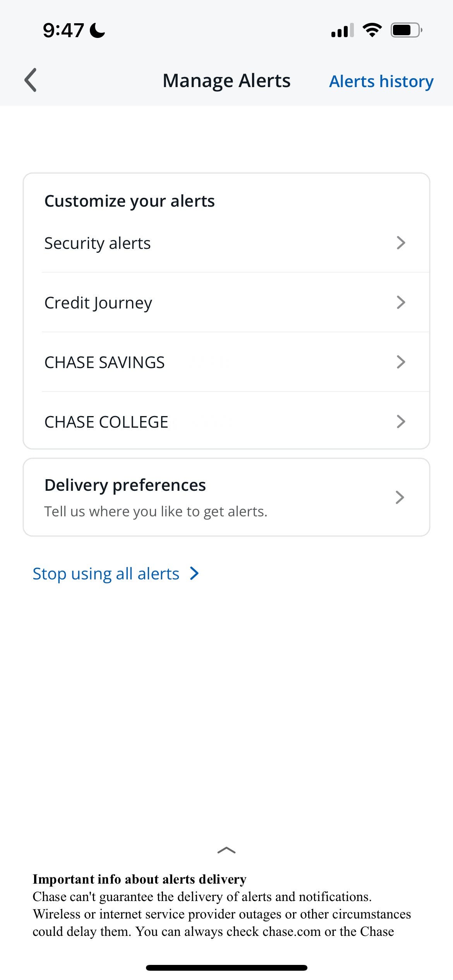Screen dimensions: 453x980
Task: Tap the Wi-Fi status icon
Action: coord(372,30)
